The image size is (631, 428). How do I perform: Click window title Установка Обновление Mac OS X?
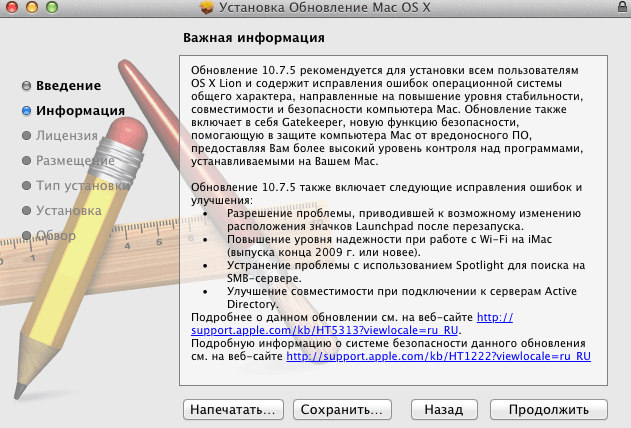[325, 7]
